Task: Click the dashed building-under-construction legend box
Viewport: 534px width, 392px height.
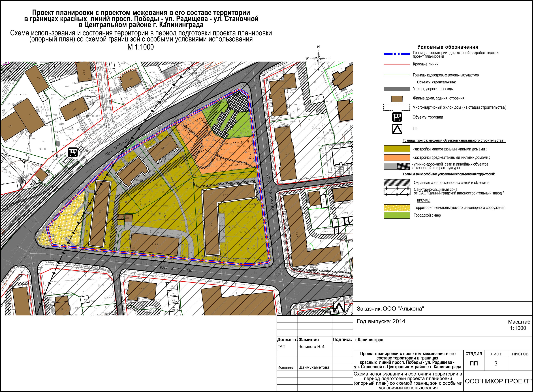Action: 397,107
